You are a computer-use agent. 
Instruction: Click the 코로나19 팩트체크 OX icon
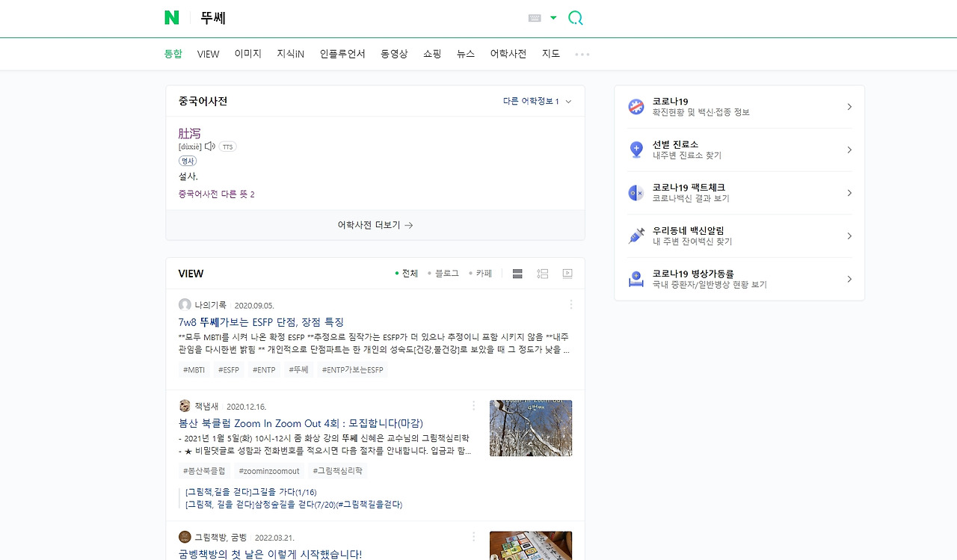(636, 193)
